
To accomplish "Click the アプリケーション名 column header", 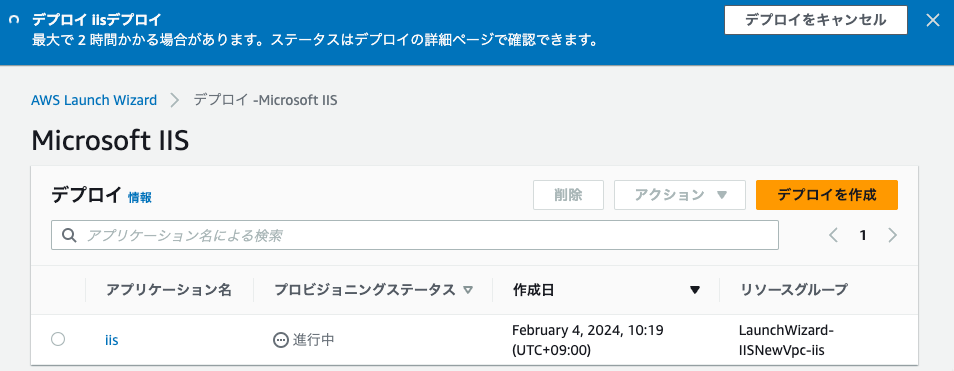I will [169, 290].
